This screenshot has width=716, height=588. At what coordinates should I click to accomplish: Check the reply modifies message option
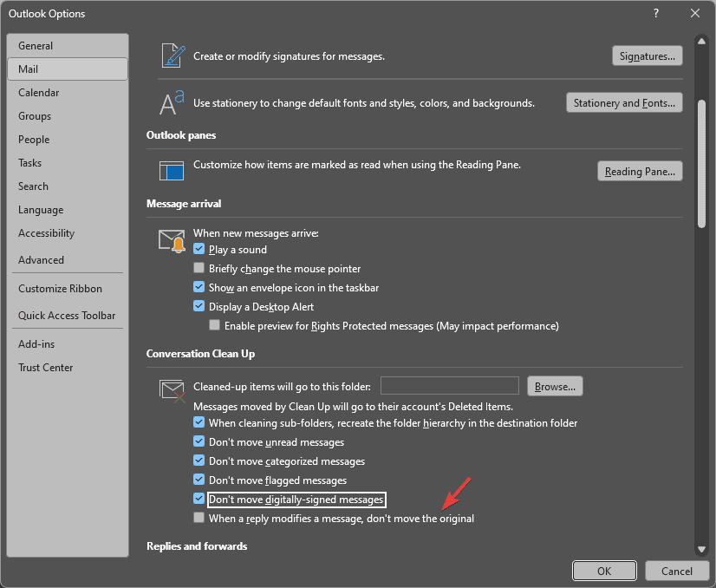click(x=199, y=518)
